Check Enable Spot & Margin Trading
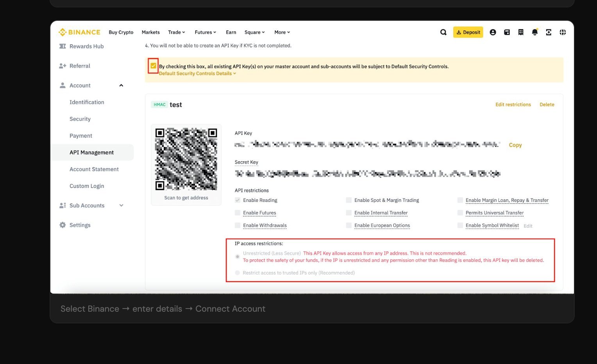This screenshot has height=364, width=597. coord(349,200)
